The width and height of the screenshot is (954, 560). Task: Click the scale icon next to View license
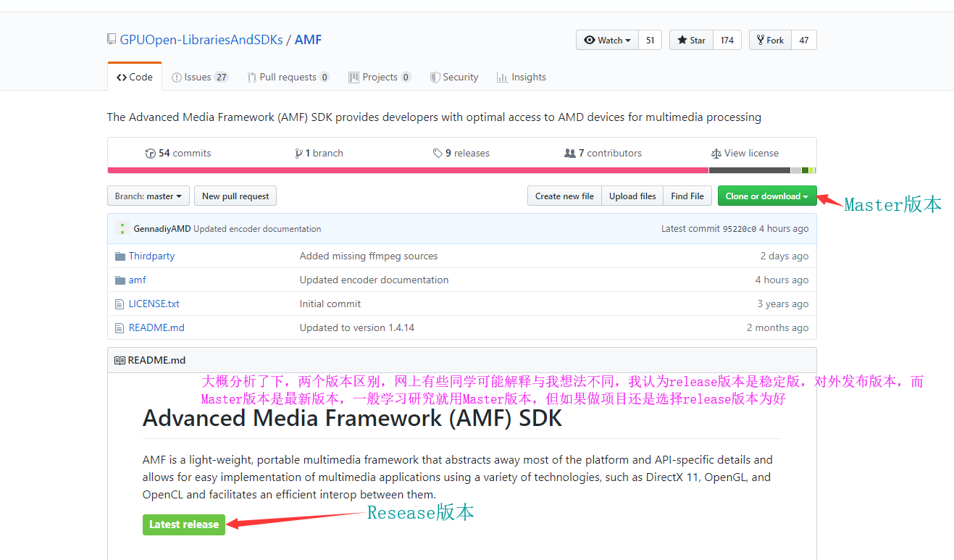(x=718, y=153)
